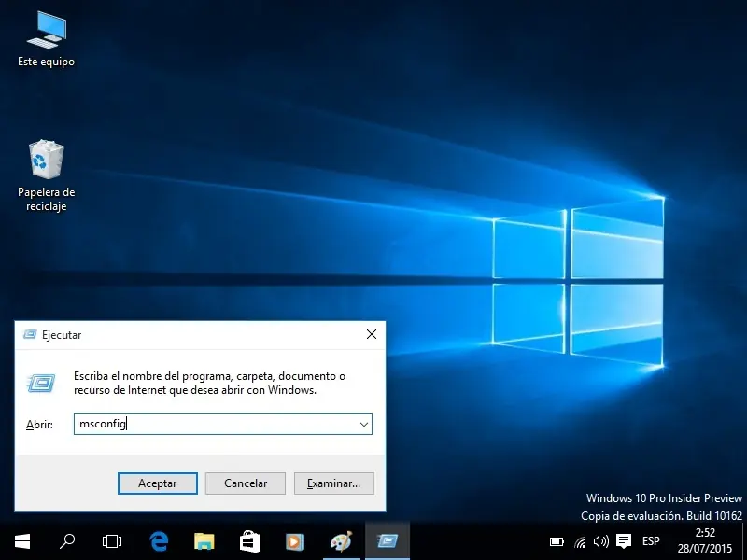The image size is (747, 560).
Task: Check the battery status tray icon
Action: tap(557, 542)
